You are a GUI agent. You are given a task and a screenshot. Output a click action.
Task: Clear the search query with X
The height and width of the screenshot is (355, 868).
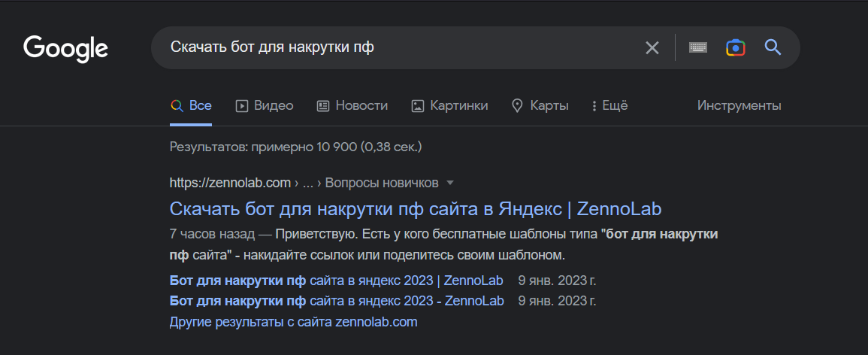(652, 47)
